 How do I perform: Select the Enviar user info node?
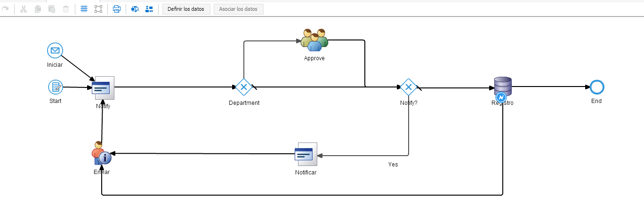102,153
